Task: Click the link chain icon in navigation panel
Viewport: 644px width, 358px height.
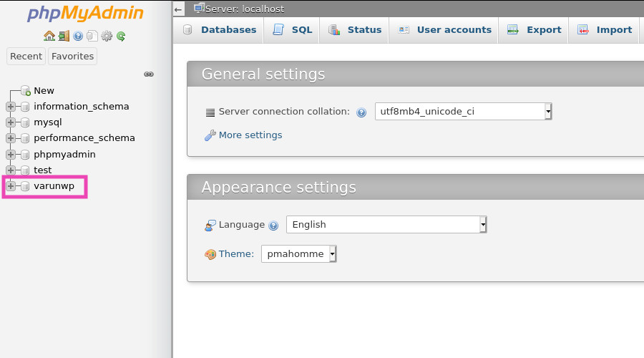Action: [x=149, y=74]
